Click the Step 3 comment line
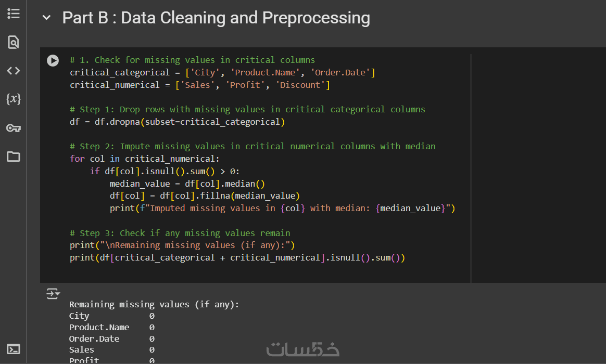606x364 pixels. tap(180, 233)
